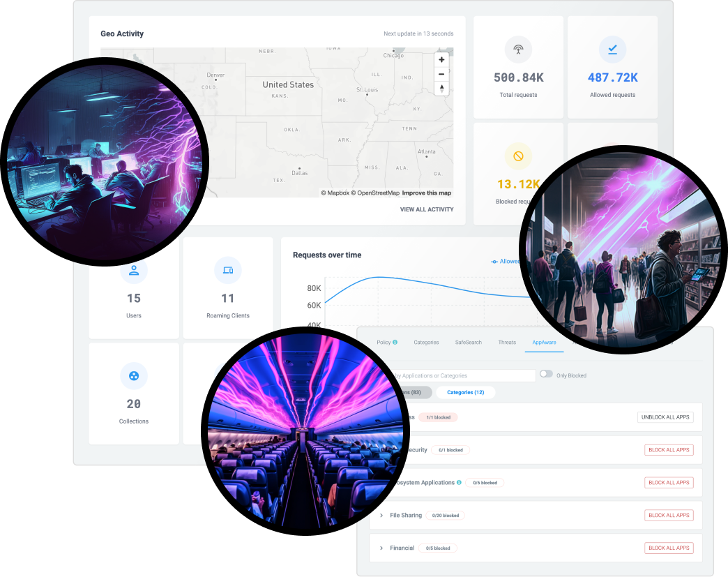Click the 0/5 blocked badge
The height and width of the screenshot is (577, 728).
438,548
